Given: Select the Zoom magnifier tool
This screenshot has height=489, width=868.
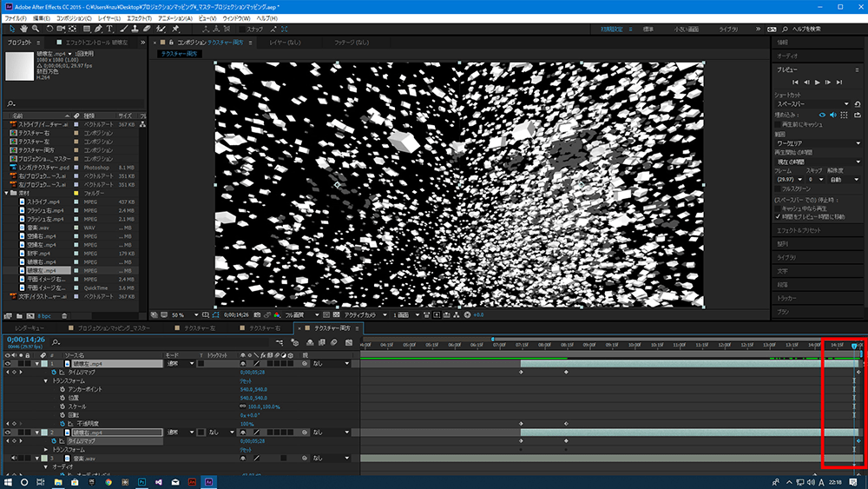Looking at the screenshot, I should pyautogui.click(x=35, y=29).
